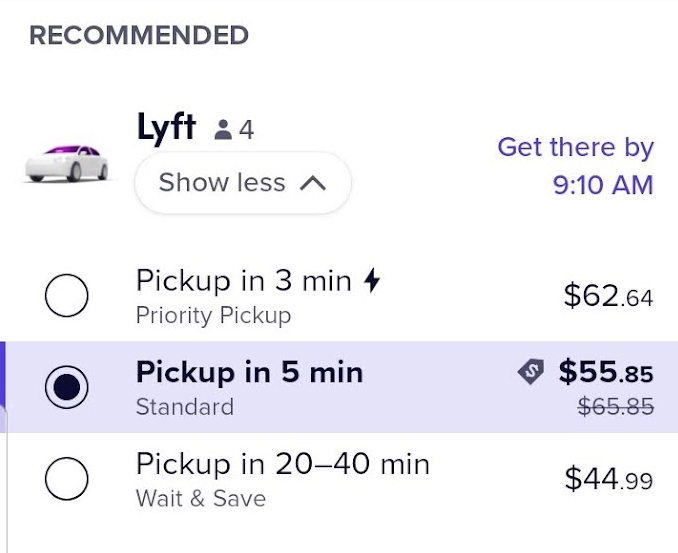Viewport: 678px width, 553px height.
Task: Choose the Wait & Save radio button
Action: tap(67, 479)
